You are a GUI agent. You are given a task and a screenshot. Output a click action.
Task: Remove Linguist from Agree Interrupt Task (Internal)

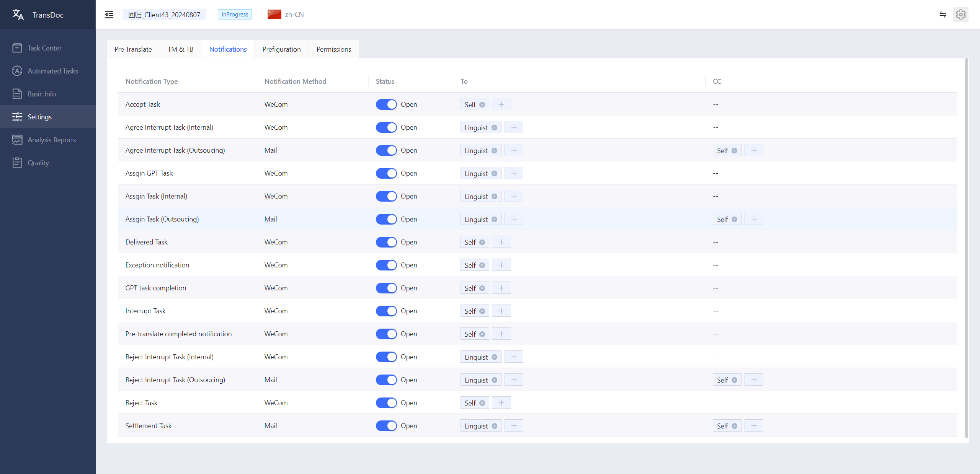[494, 127]
